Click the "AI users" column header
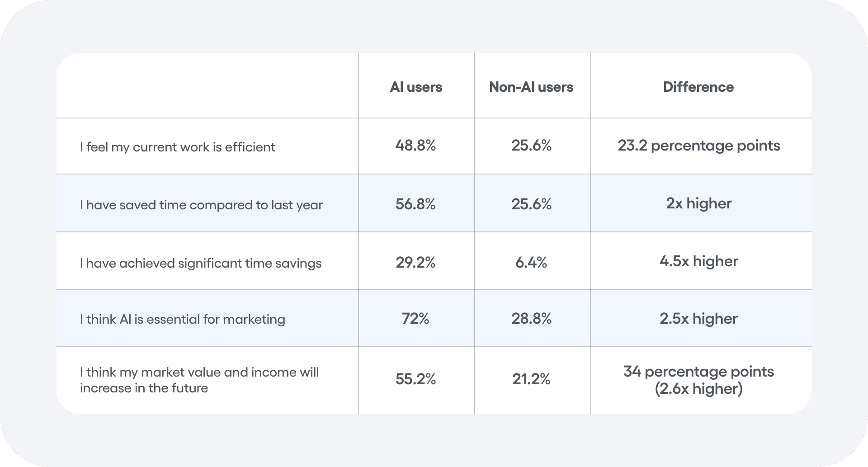 click(x=416, y=87)
